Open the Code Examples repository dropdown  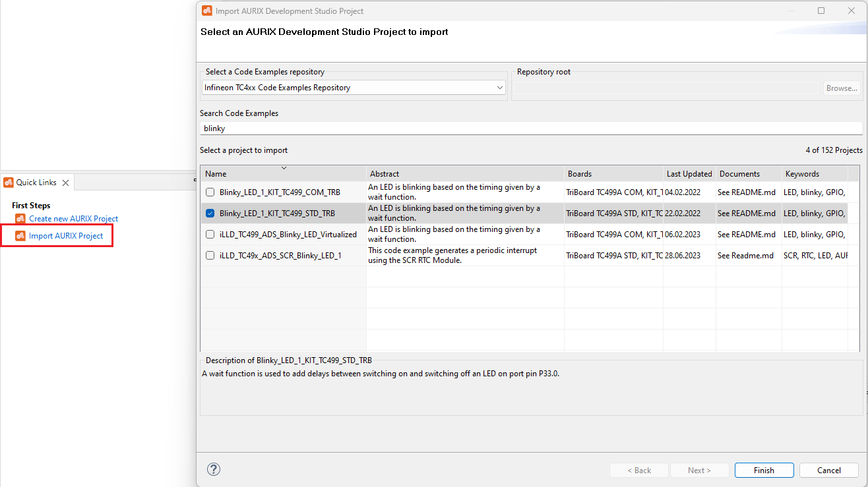point(499,87)
